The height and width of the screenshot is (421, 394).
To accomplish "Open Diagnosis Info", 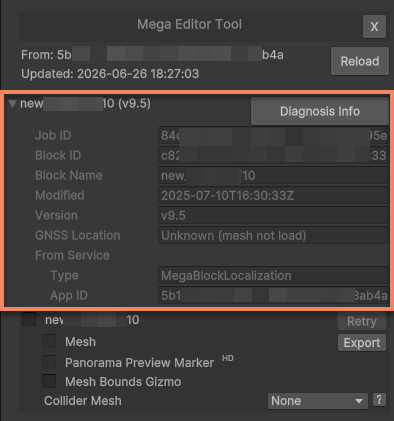I will point(320,111).
